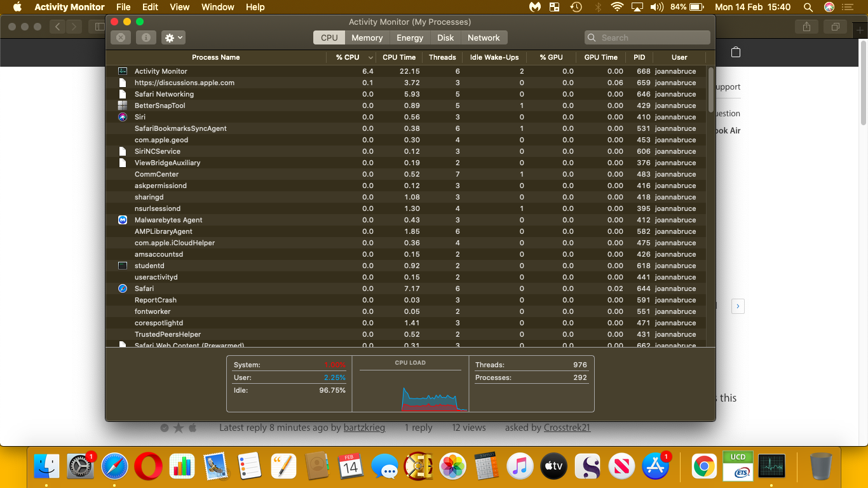Open the bartzkrieg link in Safari

(x=364, y=428)
